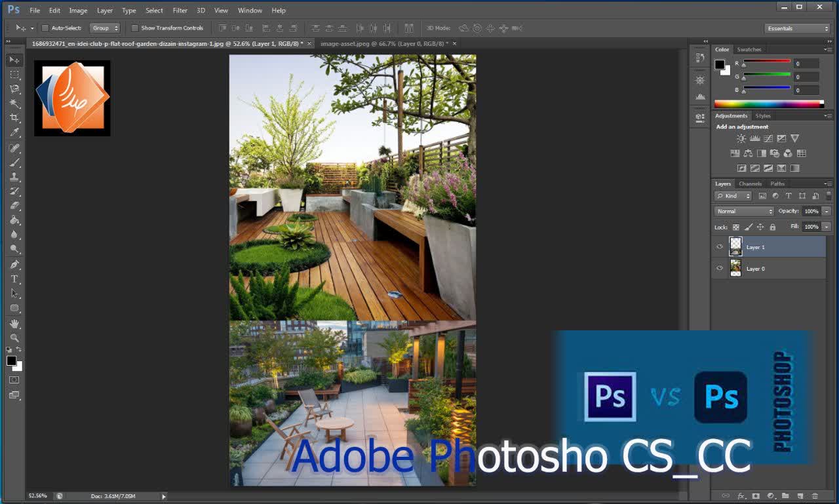Open the Layers panel flyout menu
This screenshot has width=839, height=504.
[x=828, y=184]
